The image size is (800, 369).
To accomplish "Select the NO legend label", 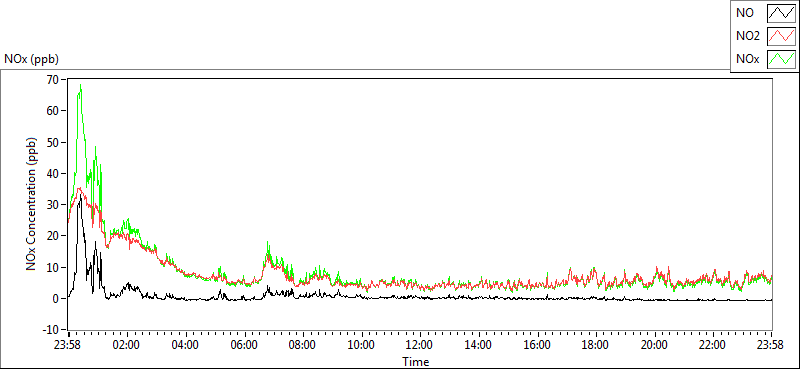I will click(745, 13).
